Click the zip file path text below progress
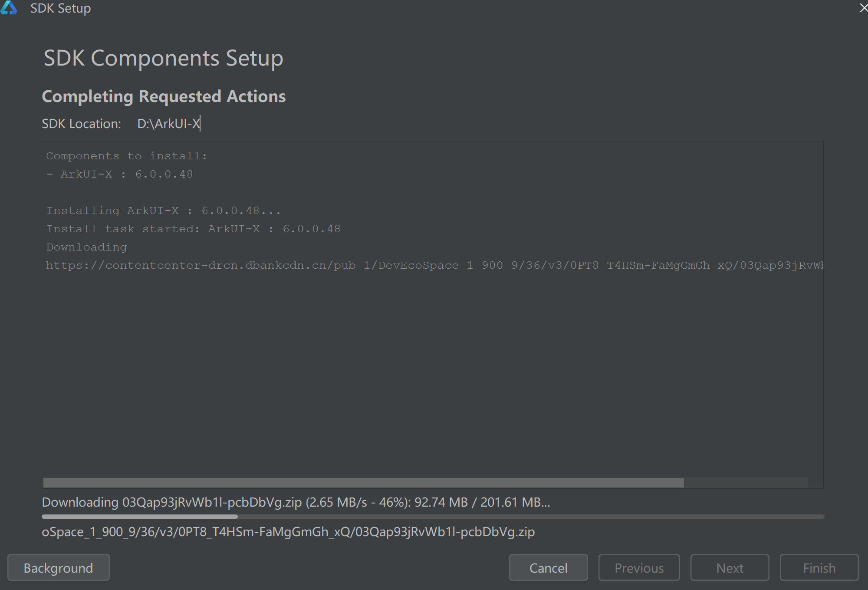This screenshot has width=868, height=590. (288, 532)
